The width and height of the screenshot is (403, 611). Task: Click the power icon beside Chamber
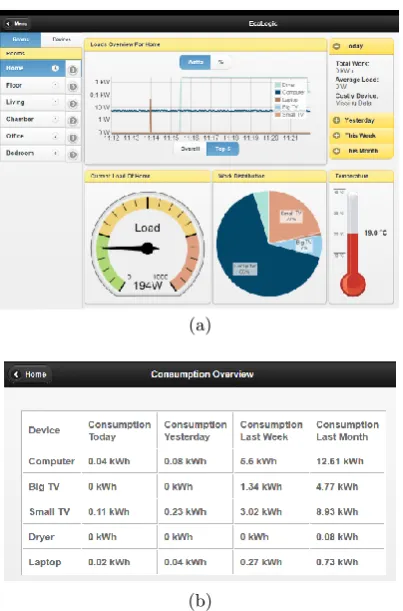[x=73, y=120]
